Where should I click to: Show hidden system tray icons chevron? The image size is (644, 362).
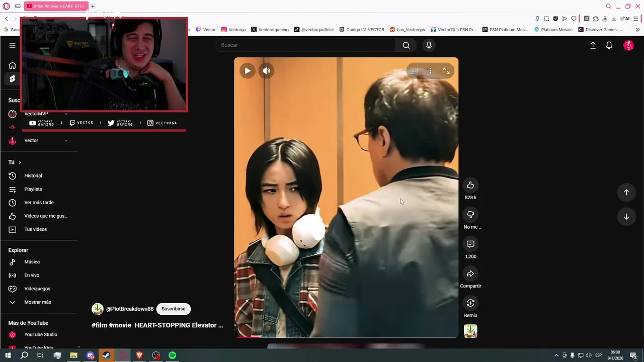tap(556, 355)
